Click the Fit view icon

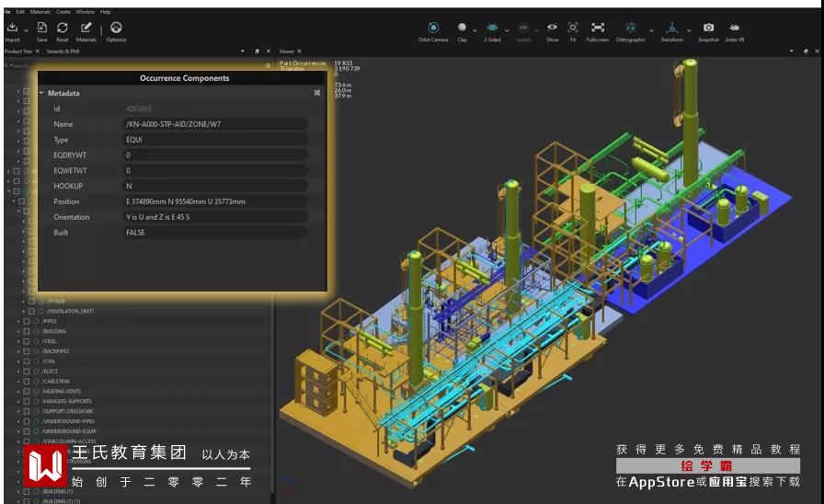tap(573, 28)
